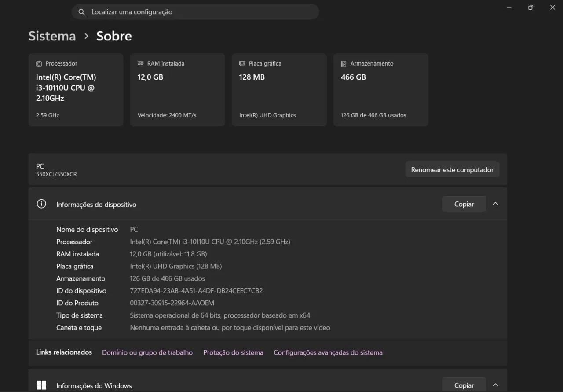Image resolution: width=563 pixels, height=392 pixels.
Task: Open 'Domínio ou grupo de trabalho' link
Action: click(x=147, y=352)
